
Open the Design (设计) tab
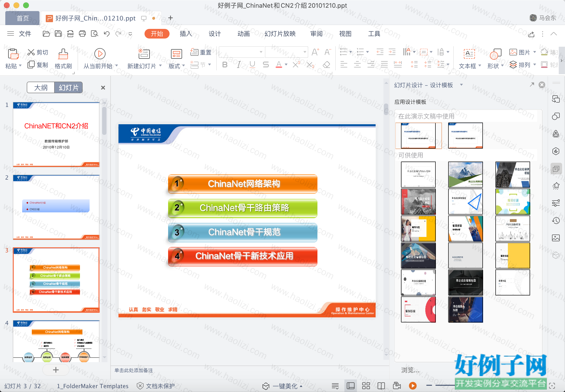click(x=215, y=34)
